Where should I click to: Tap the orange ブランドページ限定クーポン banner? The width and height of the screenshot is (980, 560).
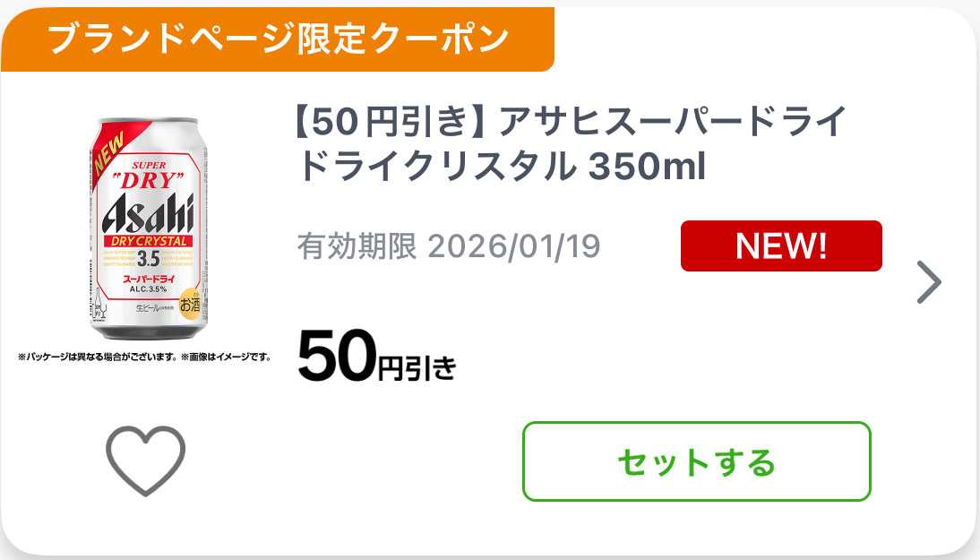[x=278, y=39]
